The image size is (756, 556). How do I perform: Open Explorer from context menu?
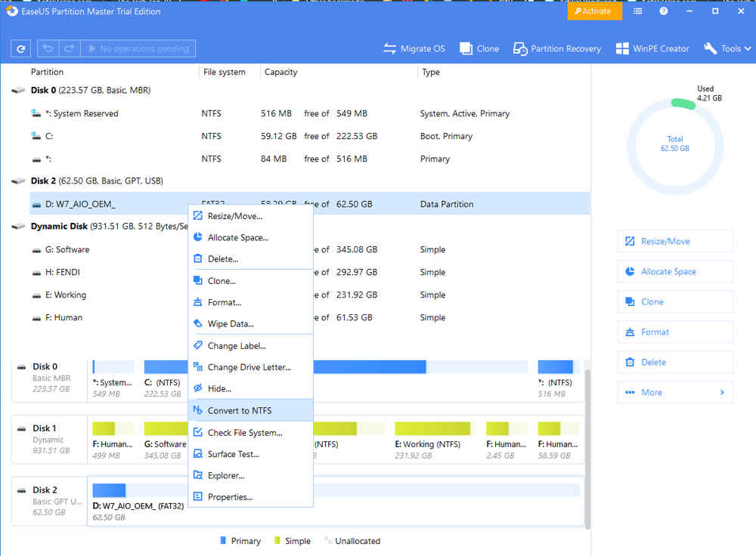point(251,475)
